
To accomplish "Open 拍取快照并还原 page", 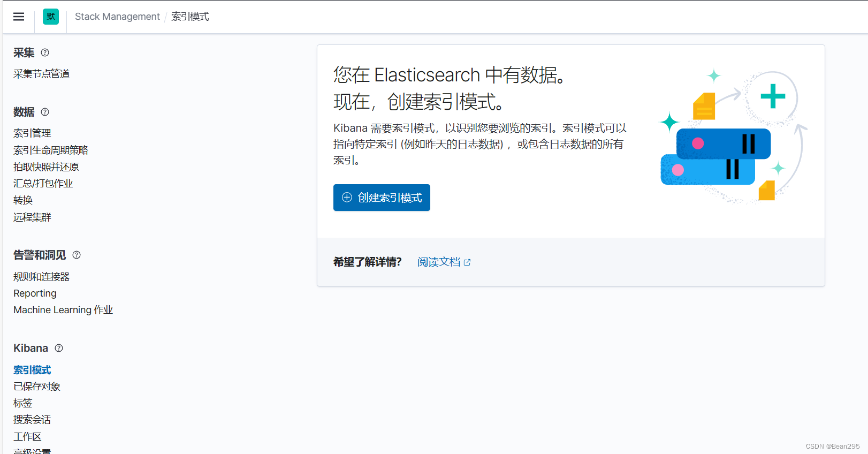I will tap(46, 167).
